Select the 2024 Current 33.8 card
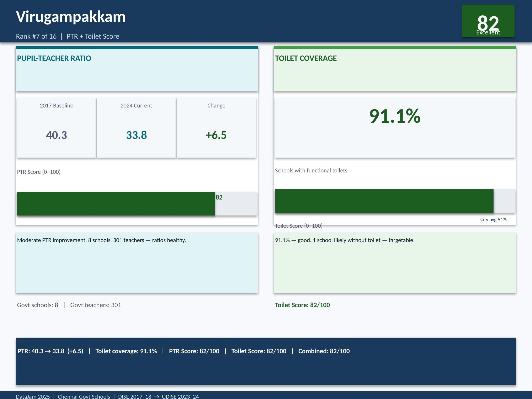Image resolution: width=532 pixels, height=399 pixels. point(136,127)
